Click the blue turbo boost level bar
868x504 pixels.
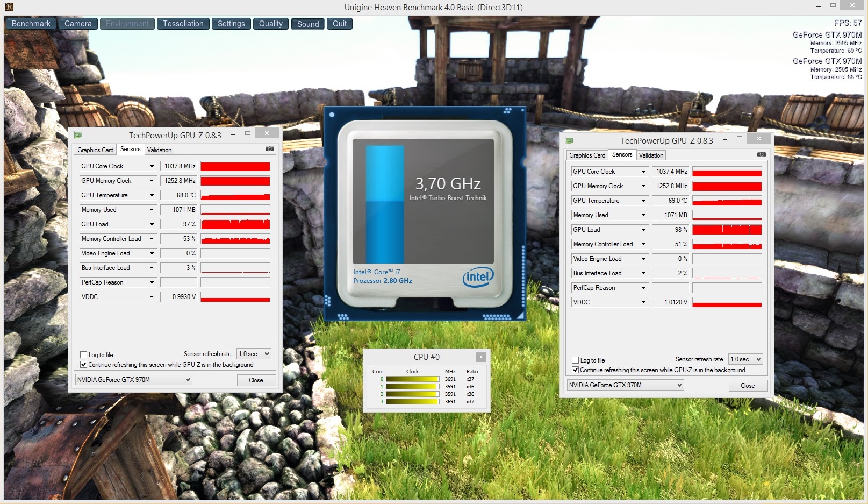pyautogui.click(x=385, y=204)
